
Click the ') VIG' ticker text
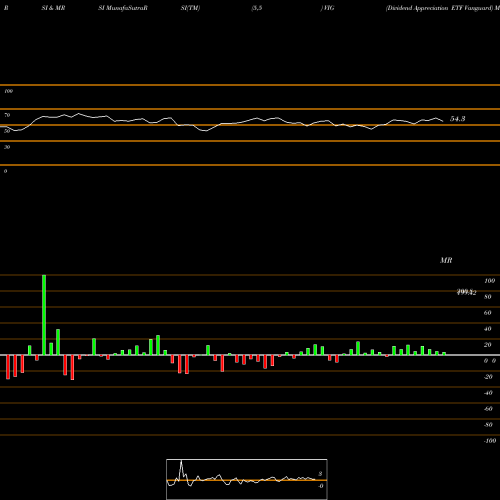327,8
